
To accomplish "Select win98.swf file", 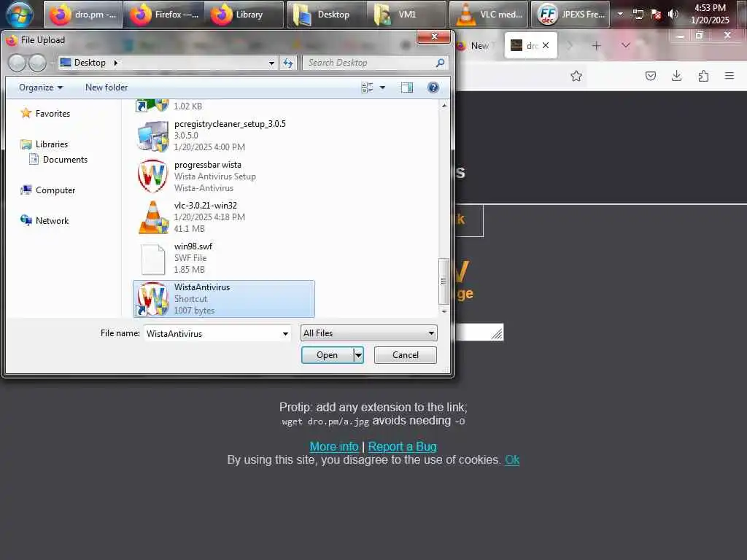I will pyautogui.click(x=223, y=258).
